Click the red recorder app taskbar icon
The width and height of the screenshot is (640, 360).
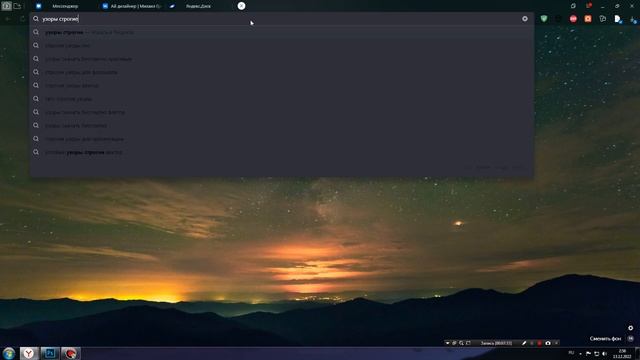click(71, 353)
